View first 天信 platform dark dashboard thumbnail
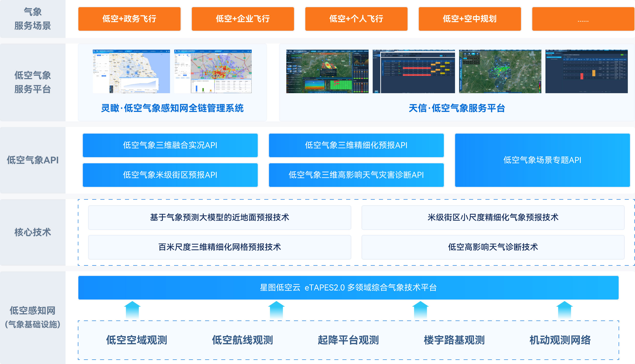Viewport: 635px width, 364px height. coord(327,71)
